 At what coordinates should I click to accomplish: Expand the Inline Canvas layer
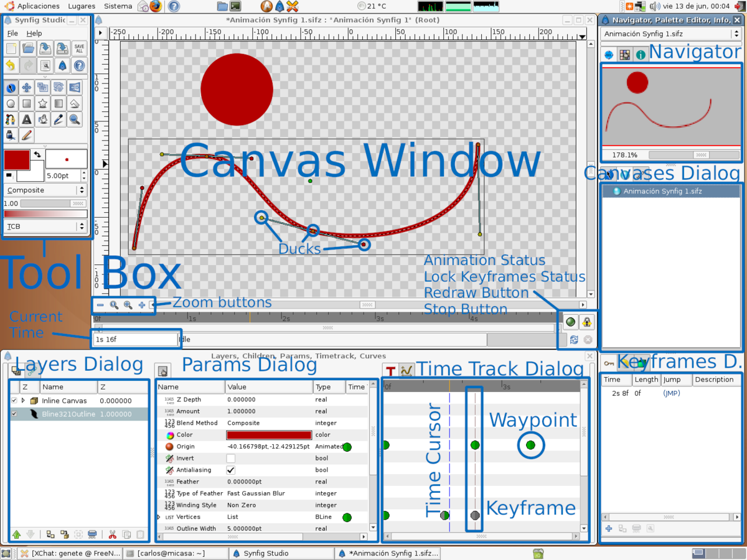click(x=24, y=401)
